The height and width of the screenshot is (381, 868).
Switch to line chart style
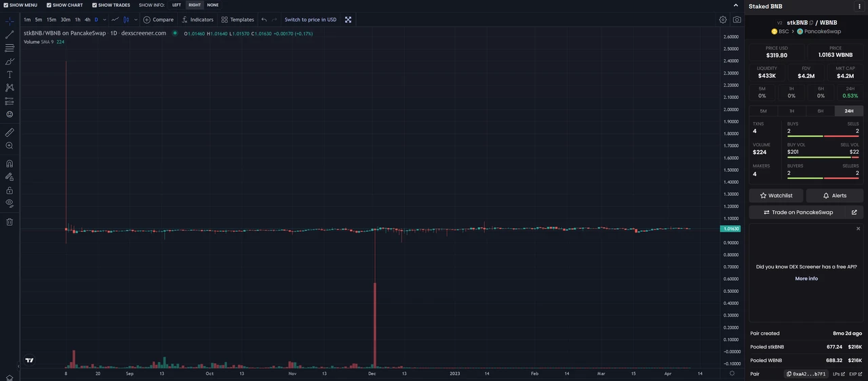pyautogui.click(x=115, y=20)
